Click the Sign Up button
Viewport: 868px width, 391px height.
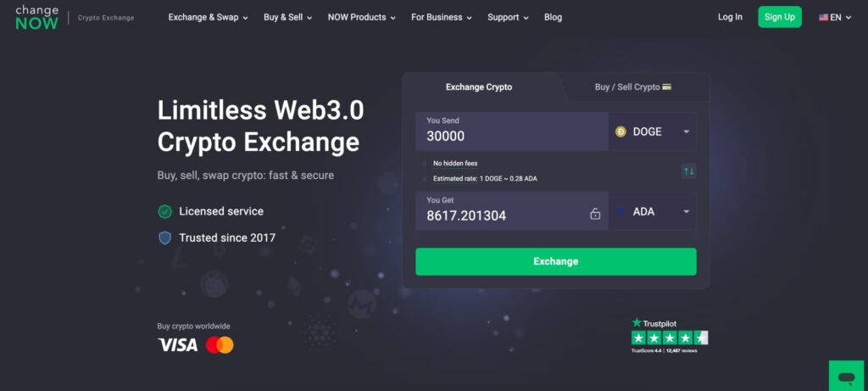780,17
